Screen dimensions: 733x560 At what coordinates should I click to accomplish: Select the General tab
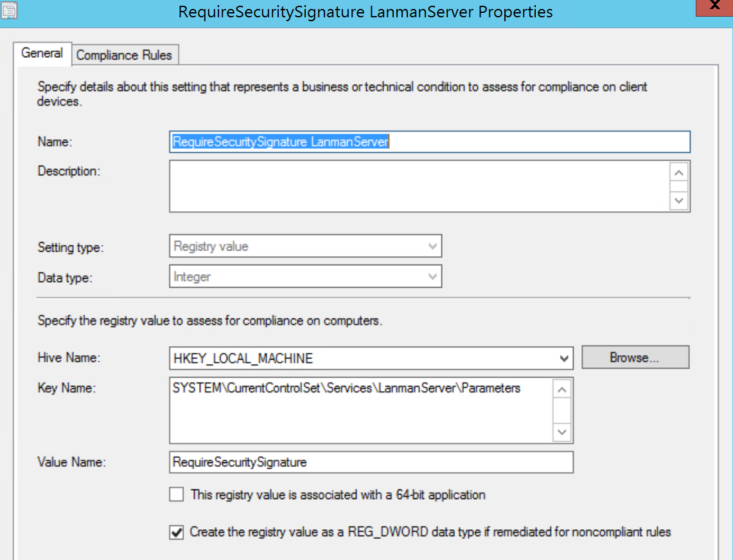(42, 54)
